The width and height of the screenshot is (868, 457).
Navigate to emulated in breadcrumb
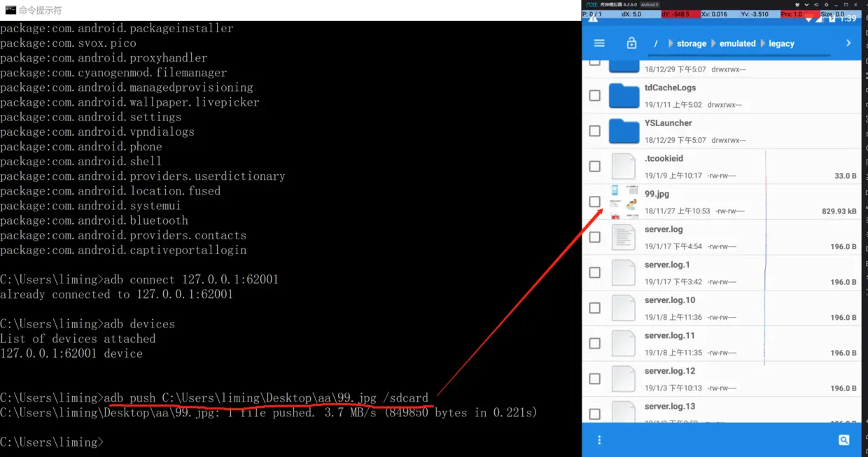click(738, 43)
